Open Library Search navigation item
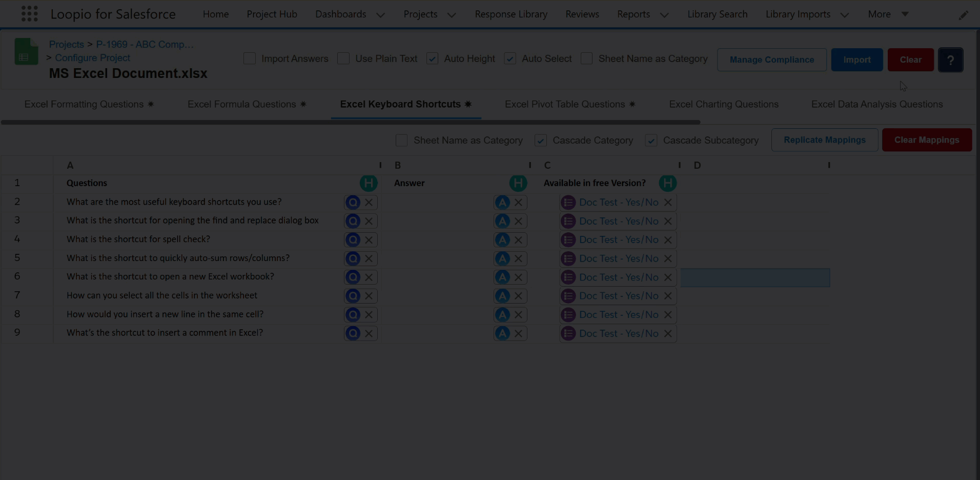This screenshot has height=480, width=980. [x=717, y=14]
